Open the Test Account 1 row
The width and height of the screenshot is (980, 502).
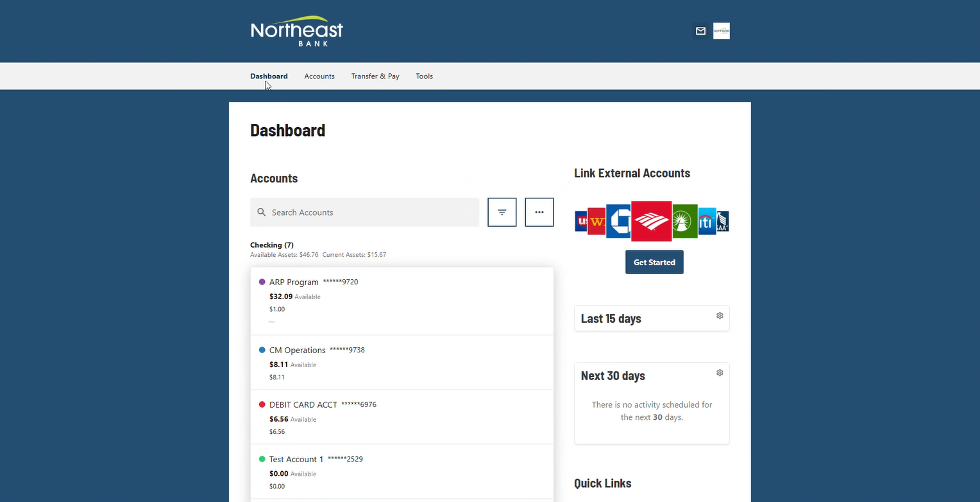point(401,472)
